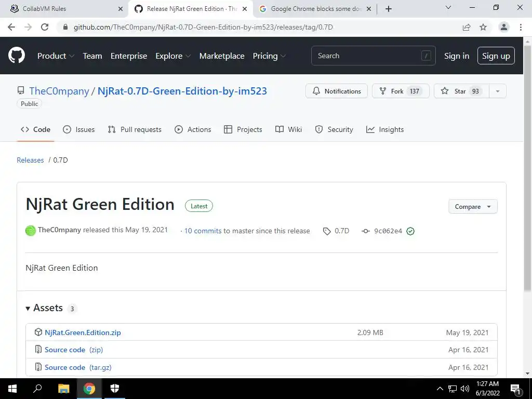Open commit 9c062e4 link
Viewport: 532px width, 399px height.
click(388, 231)
